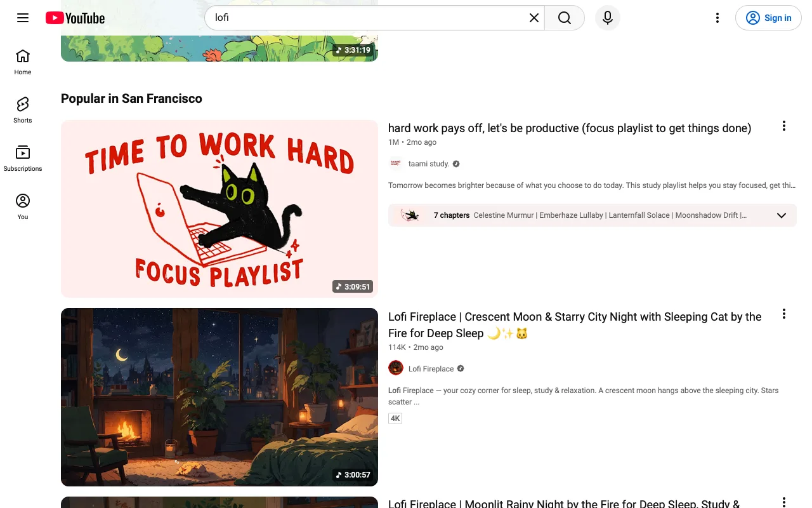Click the magnifier search button

click(565, 18)
